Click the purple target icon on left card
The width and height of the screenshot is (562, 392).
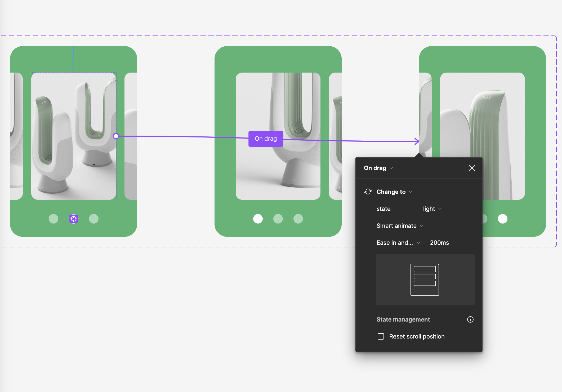[x=74, y=219]
